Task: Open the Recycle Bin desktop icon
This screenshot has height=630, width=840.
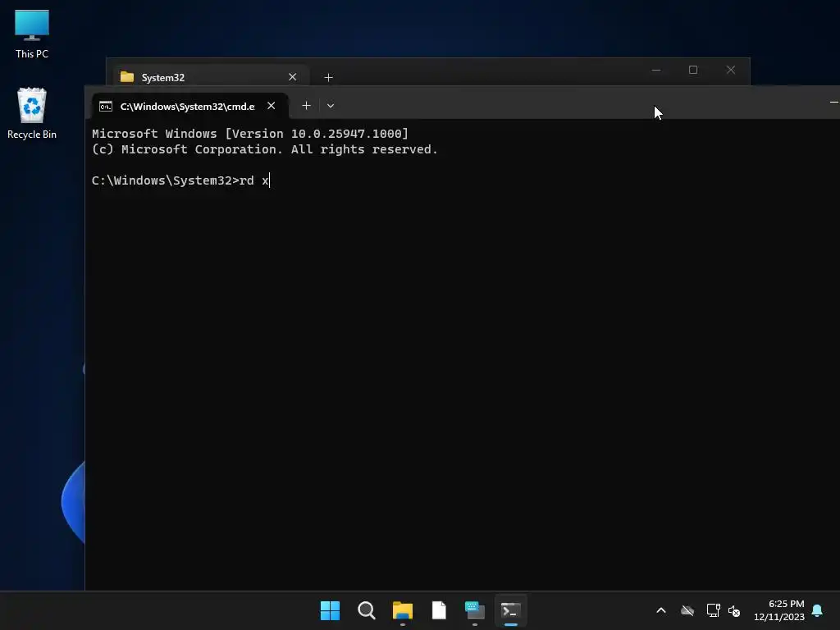Action: 32,113
